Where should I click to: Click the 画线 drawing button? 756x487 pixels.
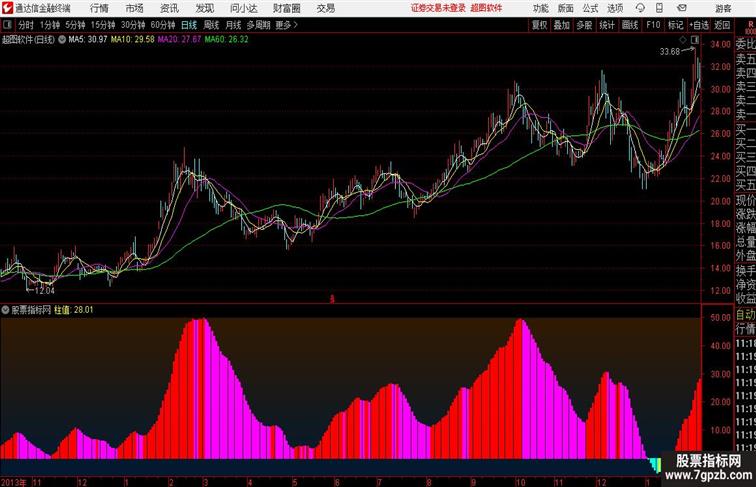pyautogui.click(x=630, y=25)
